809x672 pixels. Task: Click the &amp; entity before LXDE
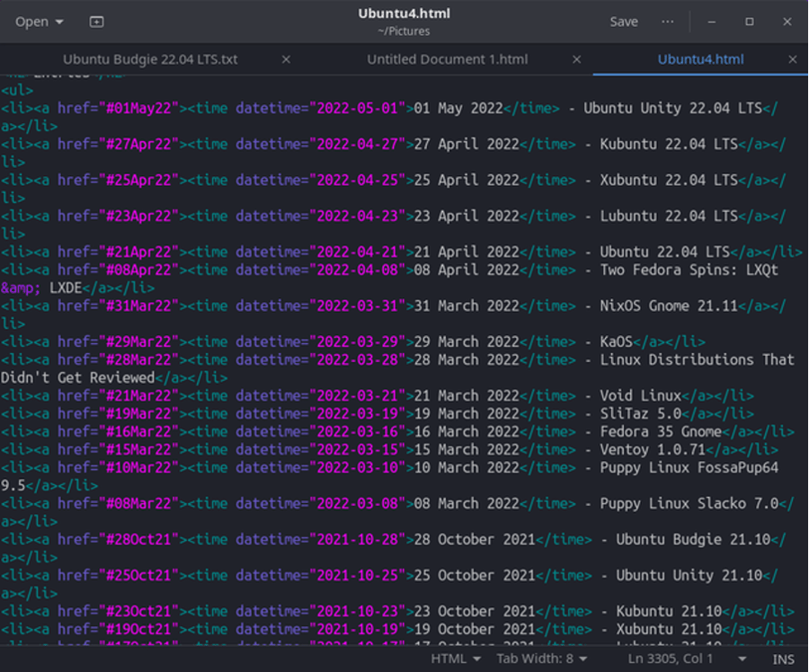pyautogui.click(x=21, y=287)
